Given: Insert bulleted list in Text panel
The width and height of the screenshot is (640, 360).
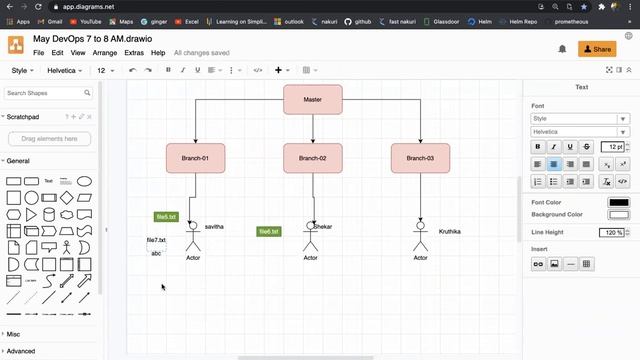Looking at the screenshot, I should point(554,182).
